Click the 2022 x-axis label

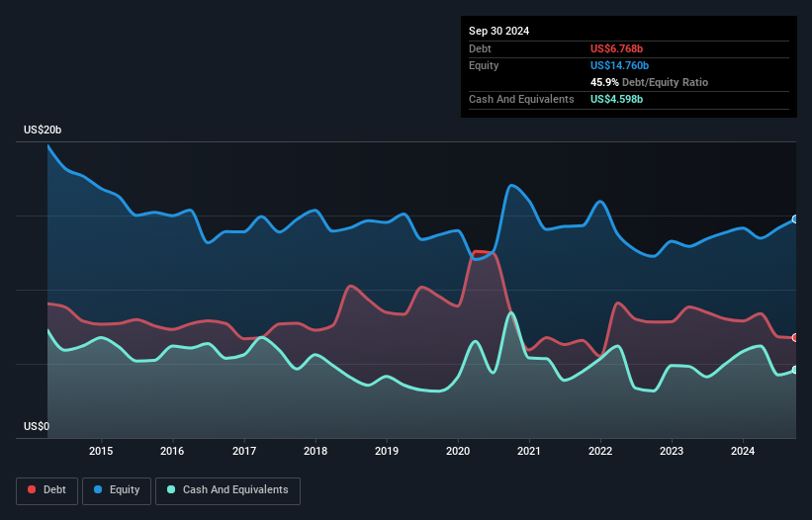(600, 451)
